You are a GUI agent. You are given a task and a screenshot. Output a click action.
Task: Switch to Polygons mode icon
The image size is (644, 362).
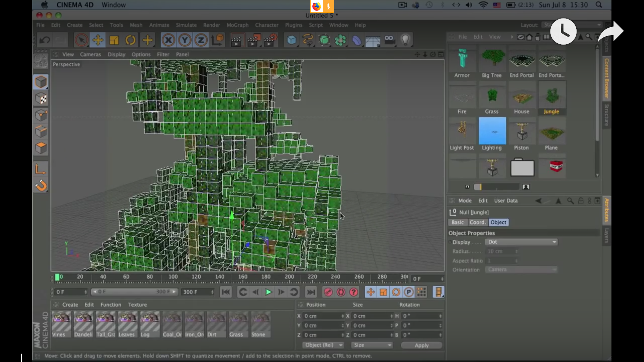pos(41,148)
